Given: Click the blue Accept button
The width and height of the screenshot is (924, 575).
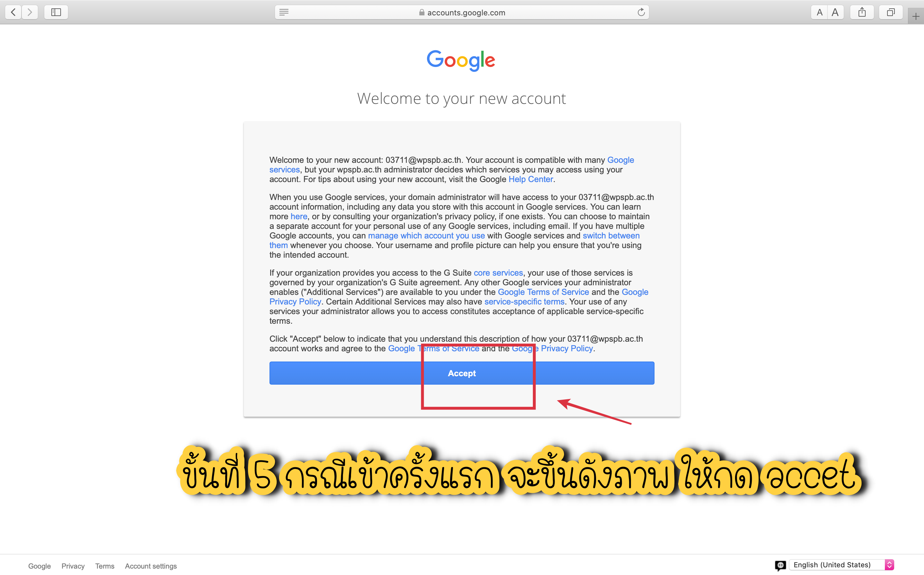Looking at the screenshot, I should click(462, 373).
